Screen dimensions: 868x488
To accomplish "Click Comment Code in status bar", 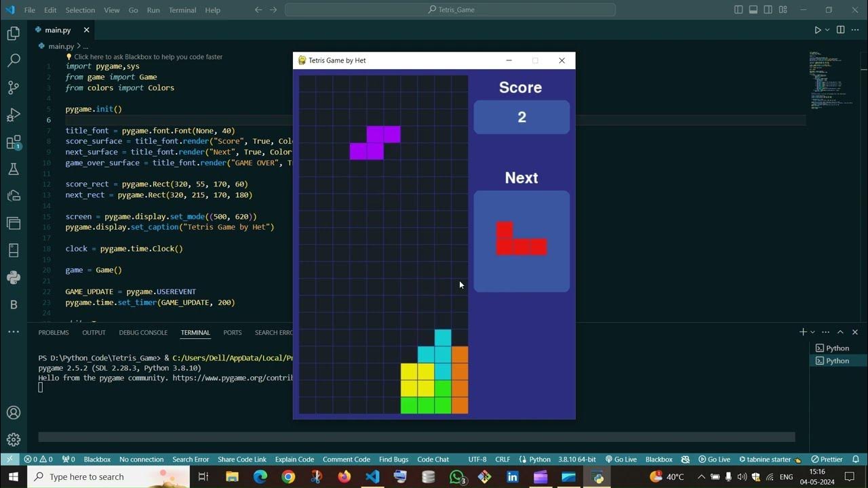I will click(x=347, y=459).
